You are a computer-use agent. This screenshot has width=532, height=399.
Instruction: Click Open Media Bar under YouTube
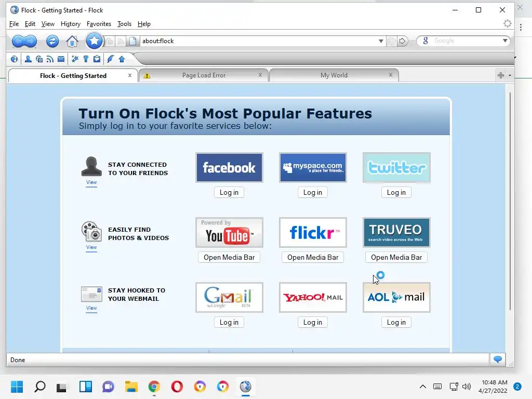pyautogui.click(x=229, y=257)
